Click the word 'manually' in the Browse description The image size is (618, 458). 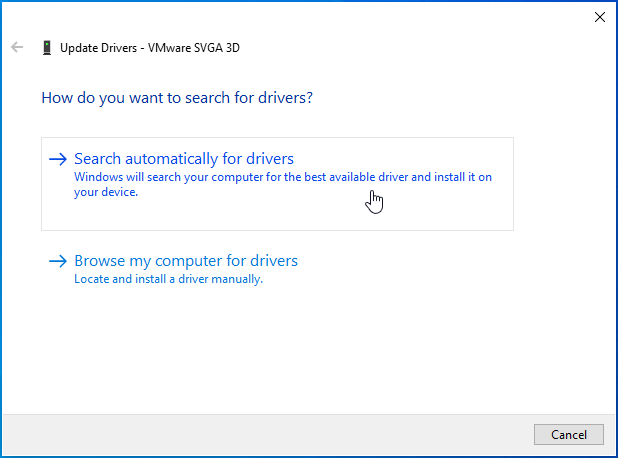[x=237, y=279]
